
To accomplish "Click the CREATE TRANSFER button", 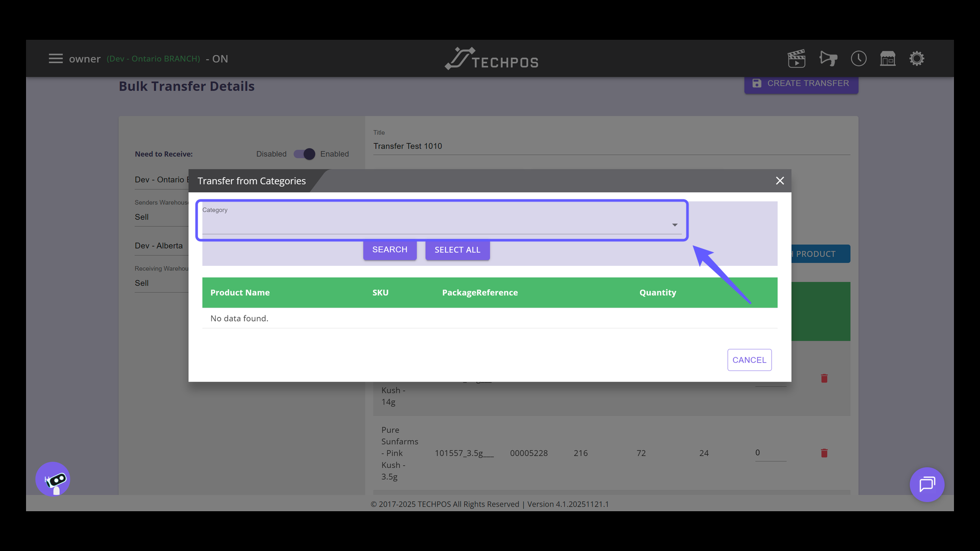I will [x=801, y=84].
